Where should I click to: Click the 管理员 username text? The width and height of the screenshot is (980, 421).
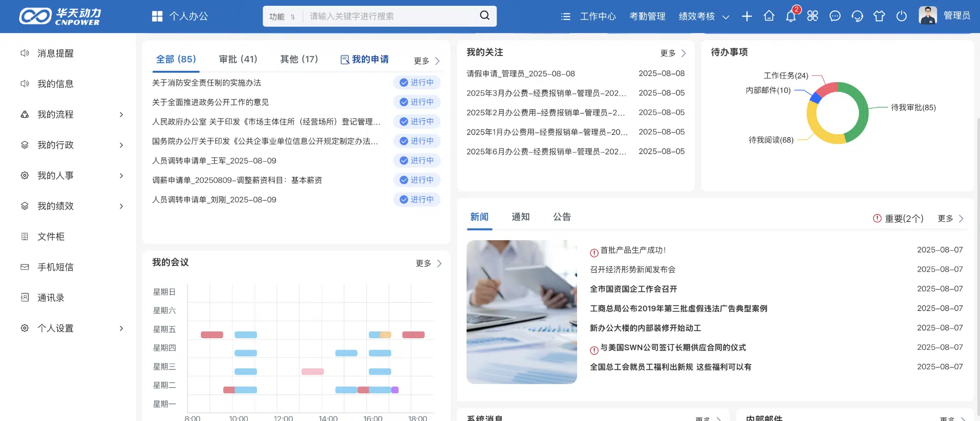pyautogui.click(x=957, y=16)
